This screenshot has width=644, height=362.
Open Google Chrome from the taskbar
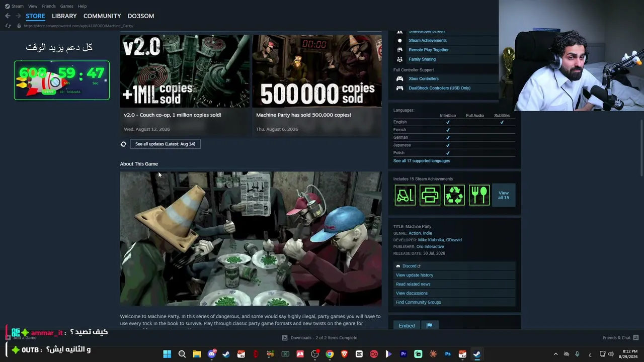click(330, 354)
